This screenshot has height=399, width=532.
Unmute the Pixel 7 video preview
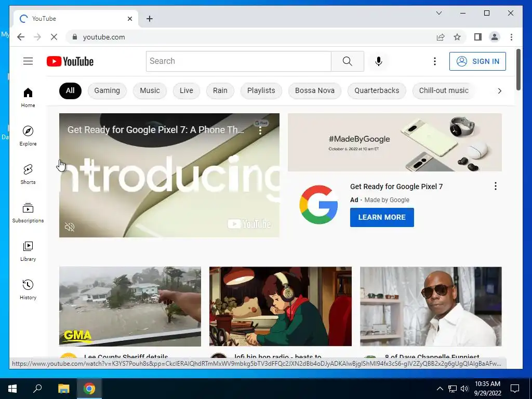(x=70, y=227)
